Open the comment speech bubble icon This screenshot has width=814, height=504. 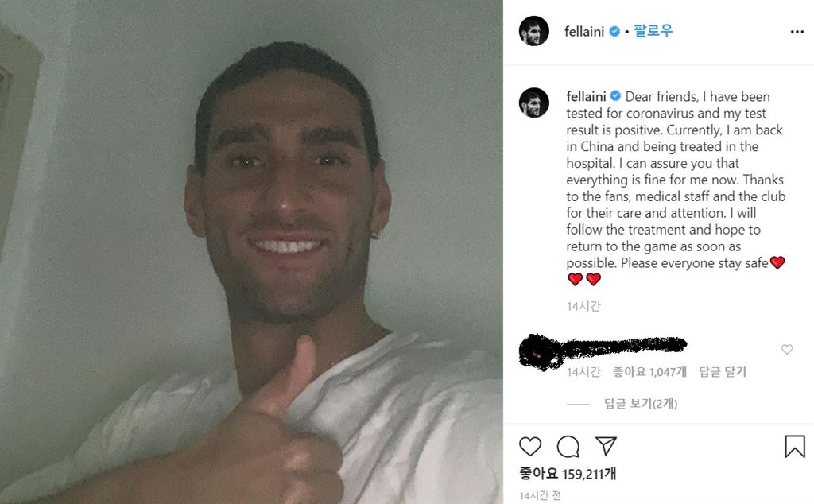pos(568,447)
